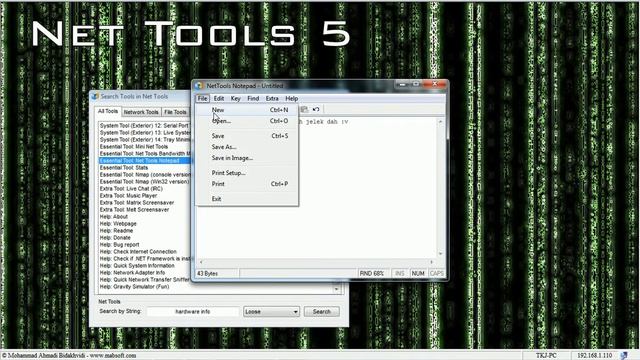Screen dimensions: 640x360
Task: Click the NetTools Notepad title bar icon
Action: 199,86
